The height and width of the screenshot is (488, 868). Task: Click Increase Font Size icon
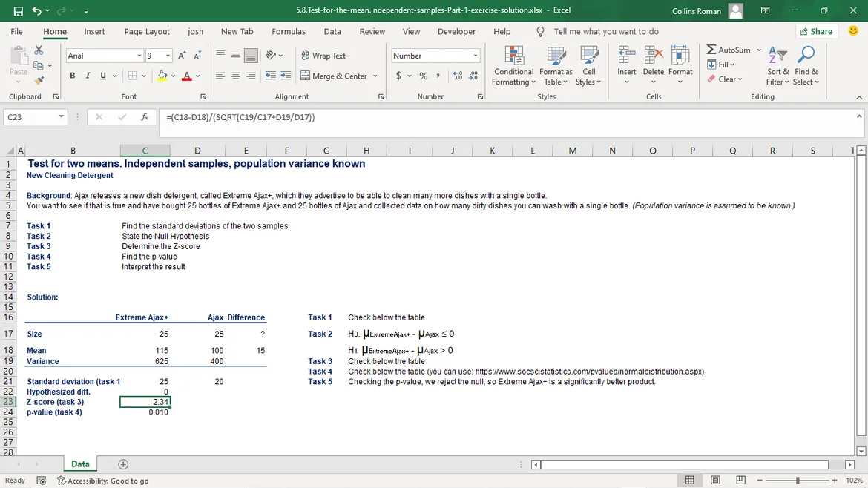coord(183,56)
